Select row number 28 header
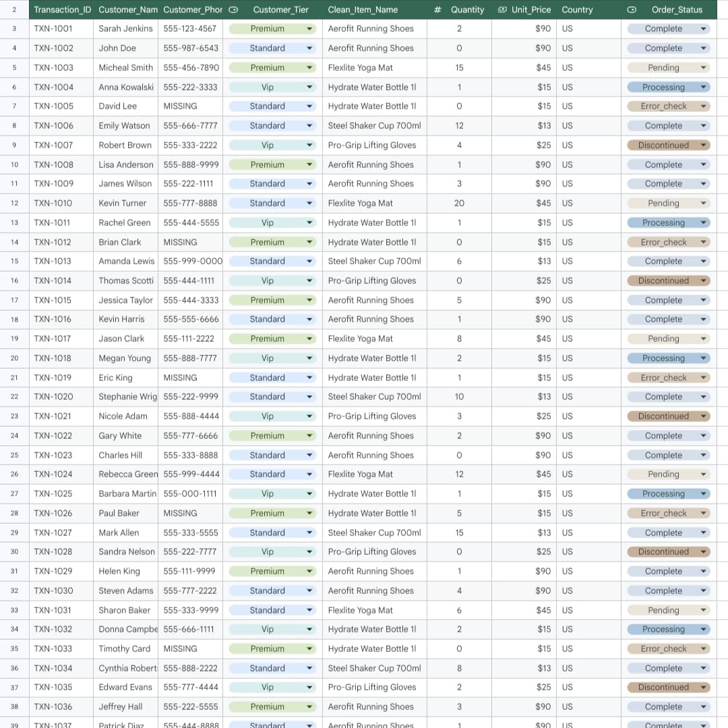The image size is (728, 728). [14, 514]
